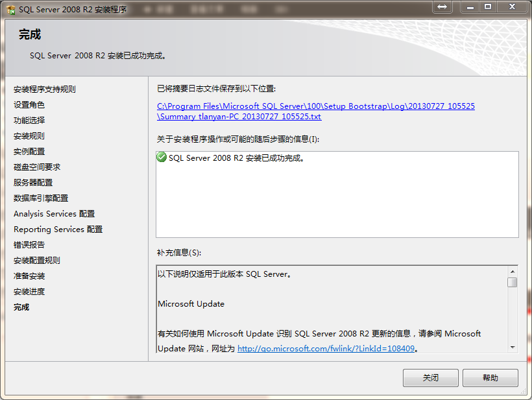Image resolution: width=532 pixels, height=400 pixels.
Task: Click the SQL Server setup icon in title bar
Action: pyautogui.click(x=10, y=10)
